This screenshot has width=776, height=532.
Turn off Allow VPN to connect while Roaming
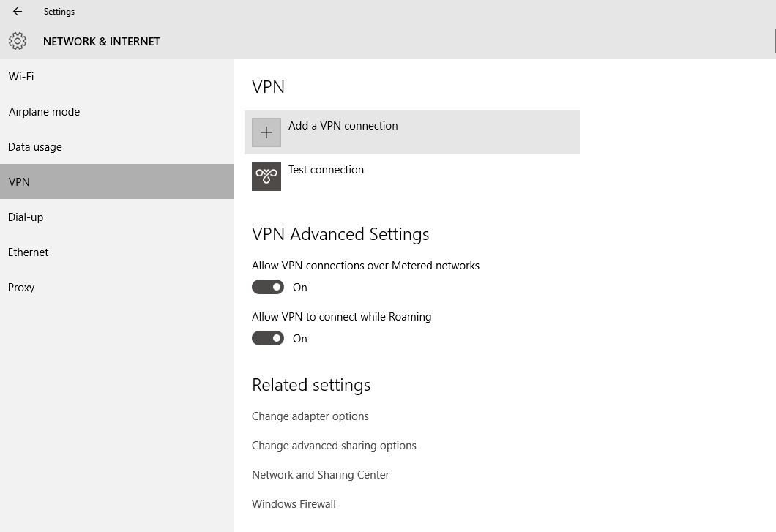(x=268, y=337)
